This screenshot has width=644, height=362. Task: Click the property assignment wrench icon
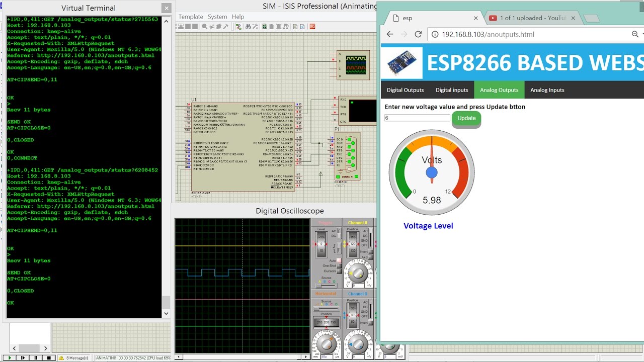tap(255, 26)
